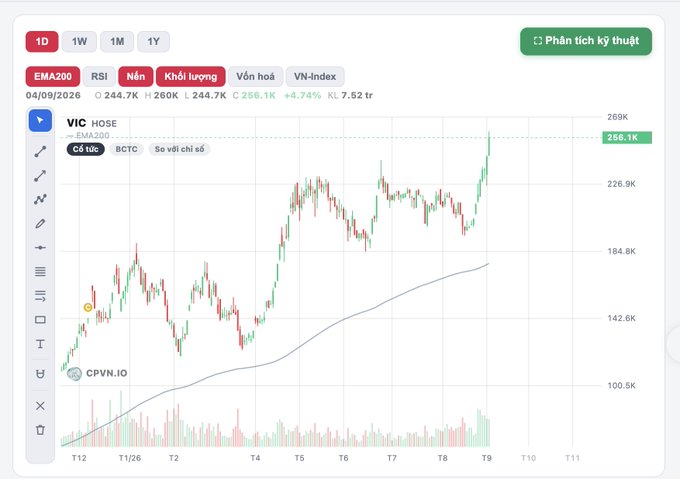
Task: Click the T7 time axis label
Action: point(392,458)
